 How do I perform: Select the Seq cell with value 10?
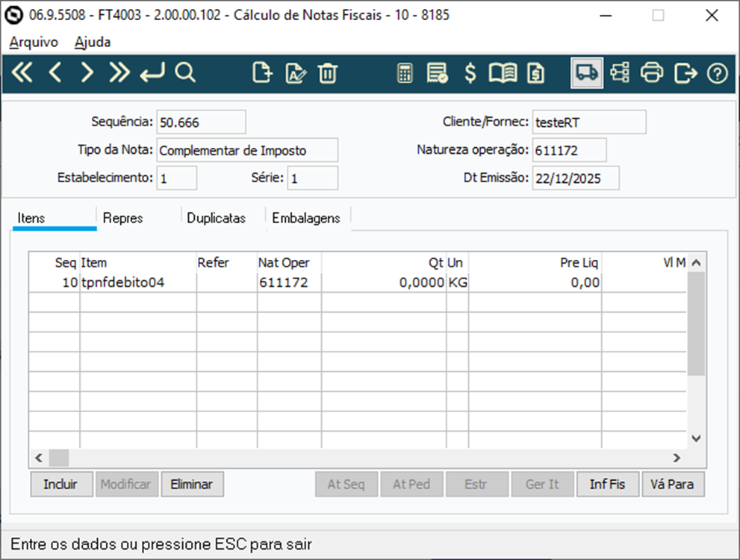pos(55,282)
